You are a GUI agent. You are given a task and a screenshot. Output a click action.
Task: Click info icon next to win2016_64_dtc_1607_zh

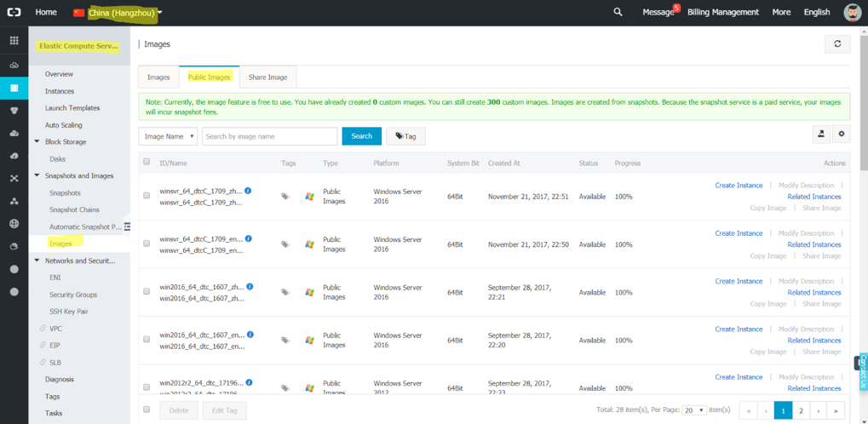coord(250,287)
